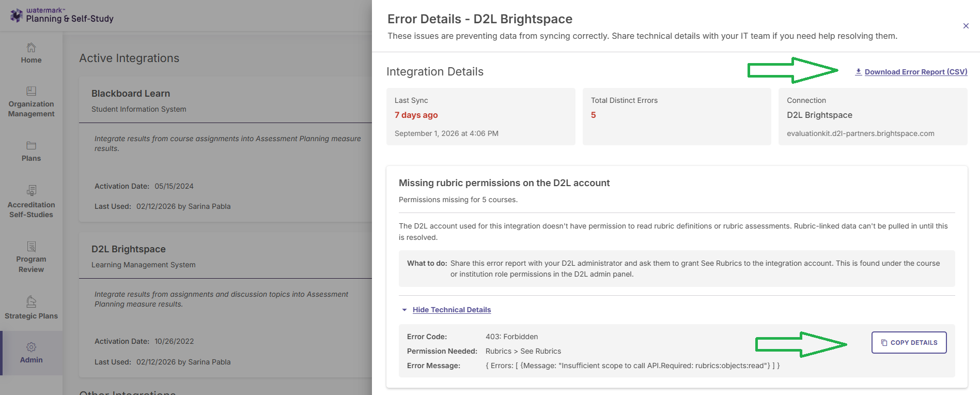
Task: Click the '403: Forbidden' error code
Action: (511, 337)
